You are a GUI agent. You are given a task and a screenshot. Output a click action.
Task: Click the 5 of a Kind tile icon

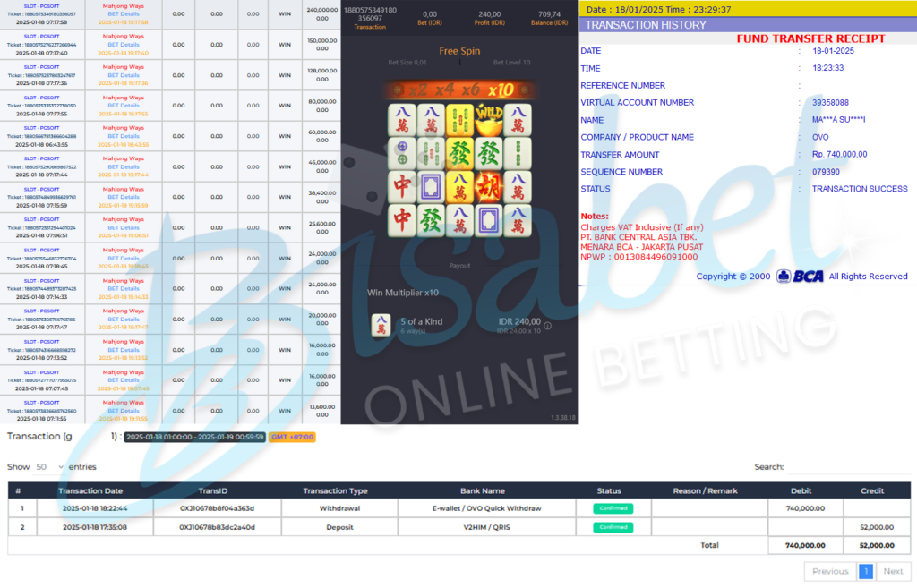[x=381, y=326]
